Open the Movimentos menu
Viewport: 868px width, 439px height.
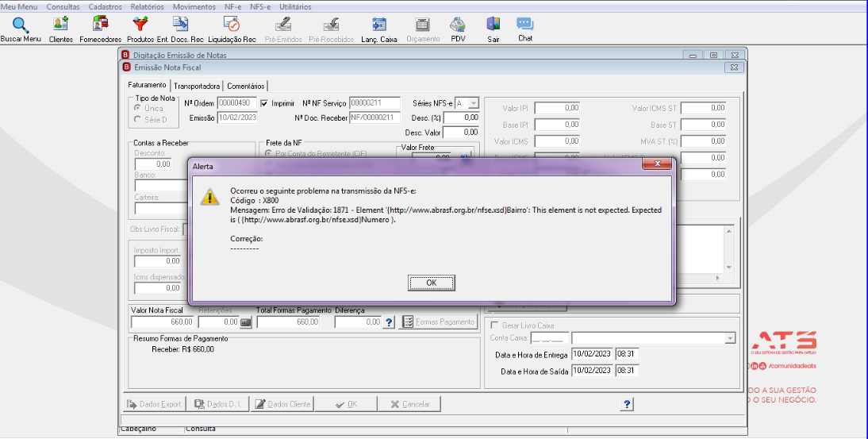tap(194, 6)
